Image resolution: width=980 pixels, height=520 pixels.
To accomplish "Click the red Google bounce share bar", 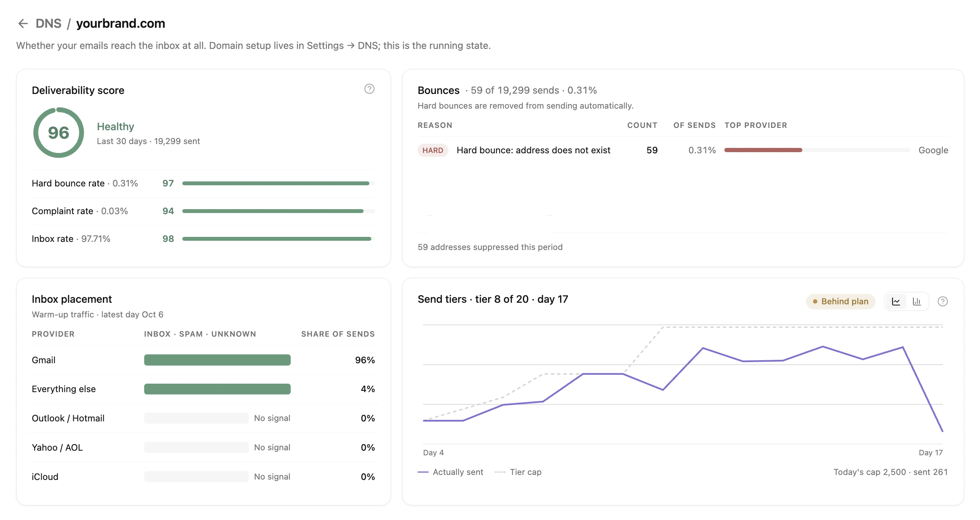I will tap(763, 150).
